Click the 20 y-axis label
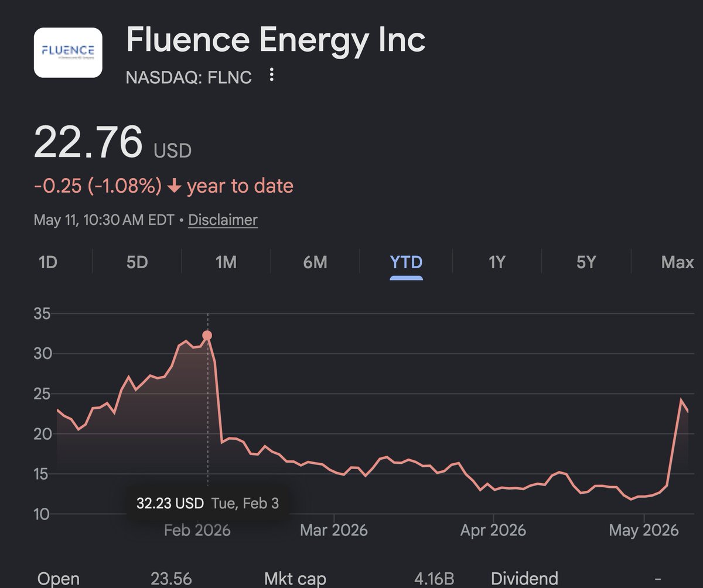This screenshot has height=588, width=703. pyautogui.click(x=44, y=434)
